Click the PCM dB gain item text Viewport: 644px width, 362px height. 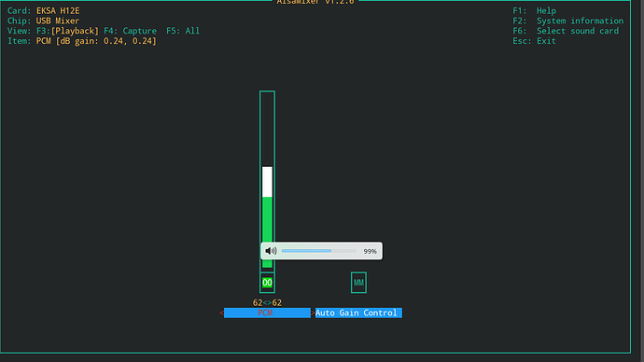[x=96, y=41]
